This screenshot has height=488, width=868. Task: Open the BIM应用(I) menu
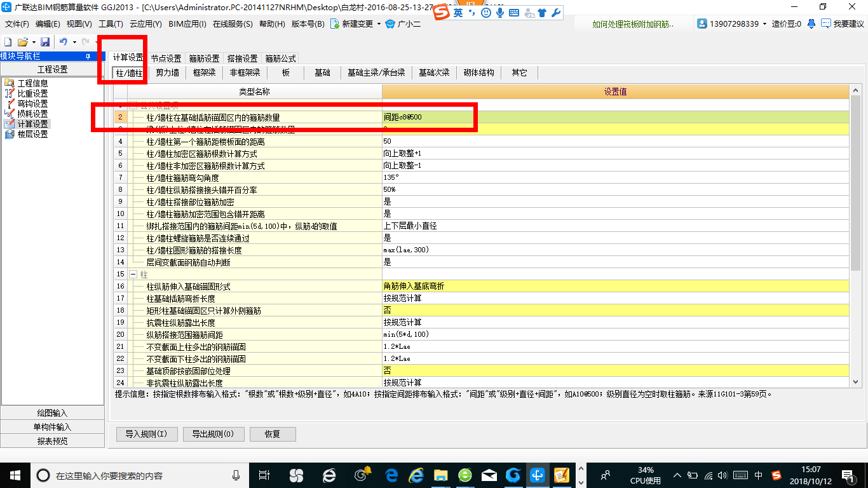point(187,24)
